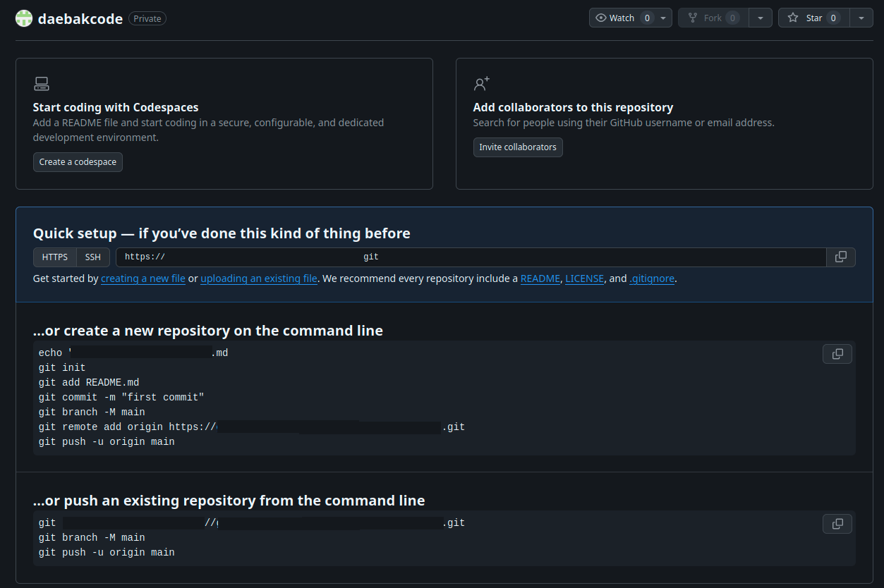This screenshot has height=588, width=884.
Task: Open the Watch notifications dropdown arrow
Action: [x=665, y=18]
